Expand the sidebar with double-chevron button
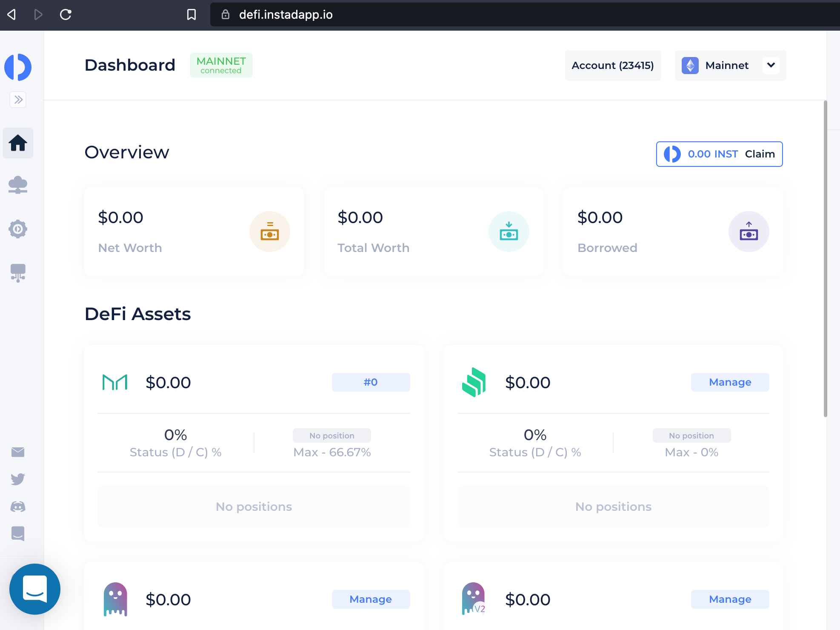The width and height of the screenshot is (840, 630). pos(18,100)
